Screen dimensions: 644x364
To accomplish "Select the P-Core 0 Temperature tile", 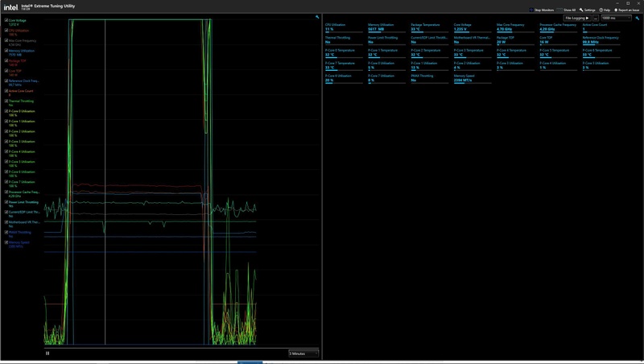I will pos(344,53).
